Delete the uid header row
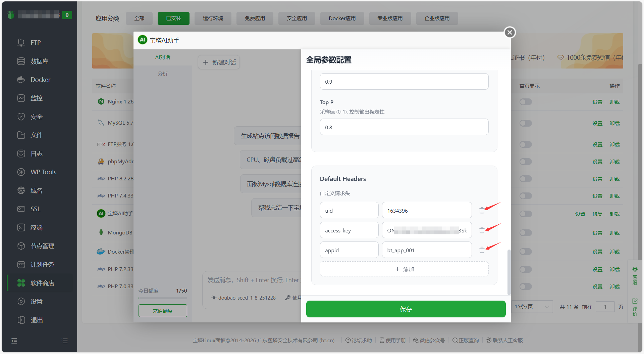The image size is (644, 354). pos(482,211)
